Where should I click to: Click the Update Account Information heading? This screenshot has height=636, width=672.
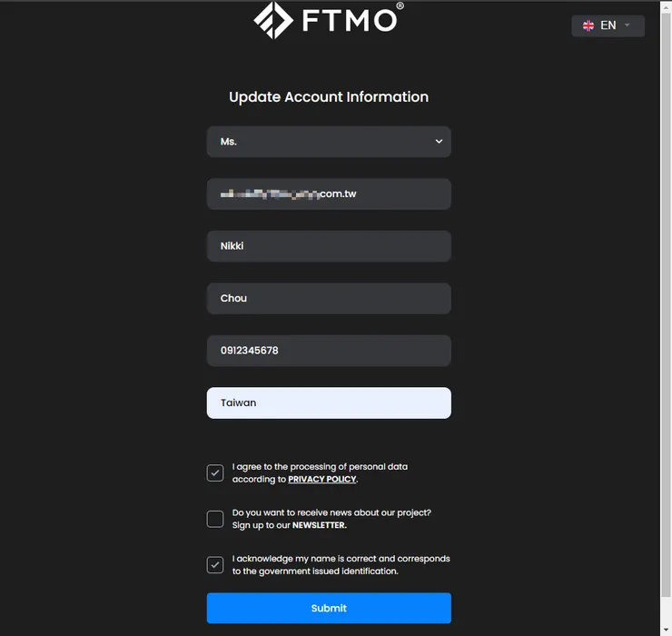[329, 97]
